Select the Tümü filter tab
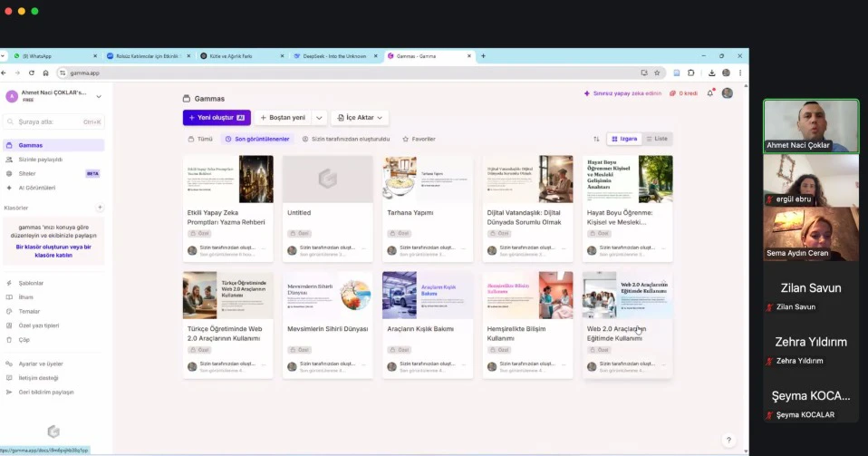 pyautogui.click(x=200, y=139)
